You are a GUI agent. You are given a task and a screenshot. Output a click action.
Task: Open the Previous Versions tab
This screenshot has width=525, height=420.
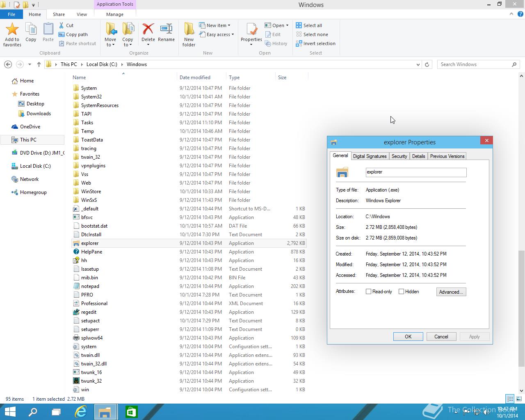click(x=447, y=156)
